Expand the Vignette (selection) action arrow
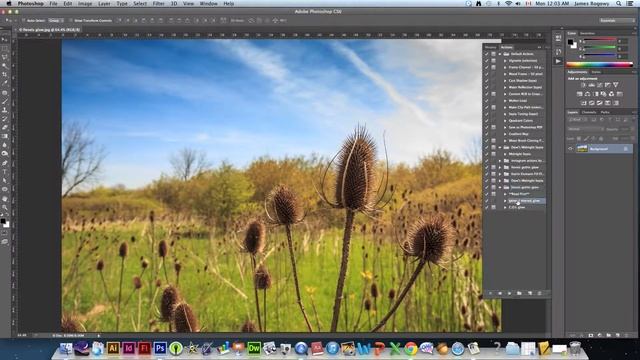This screenshot has height=360, width=640. (x=505, y=60)
